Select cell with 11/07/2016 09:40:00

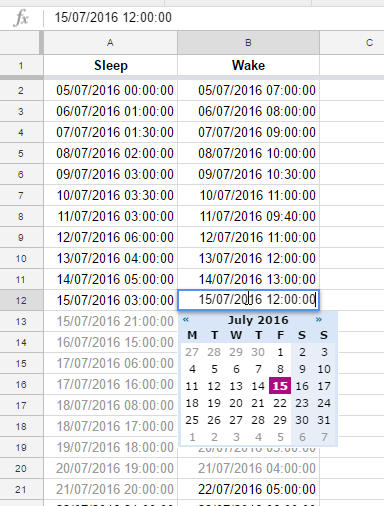248,216
